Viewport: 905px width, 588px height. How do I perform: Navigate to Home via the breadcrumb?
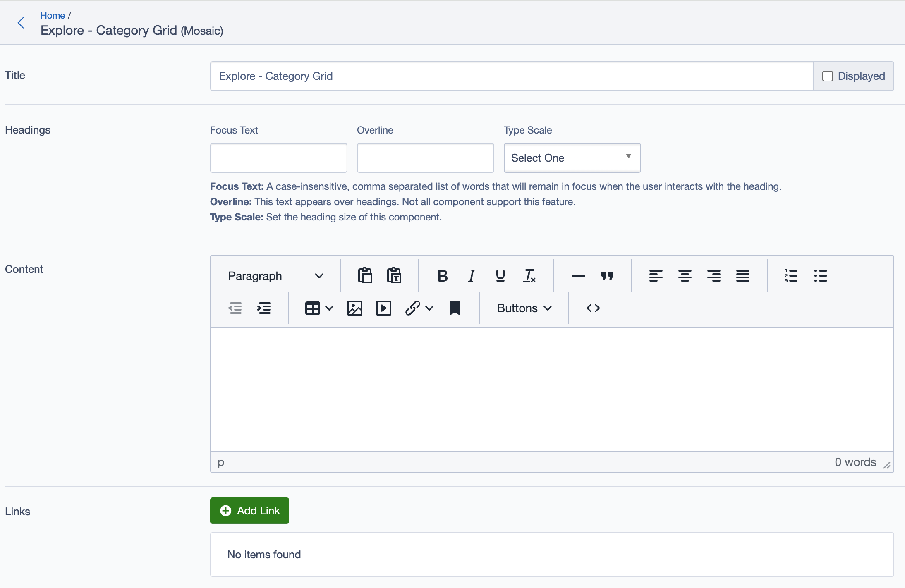tap(53, 15)
